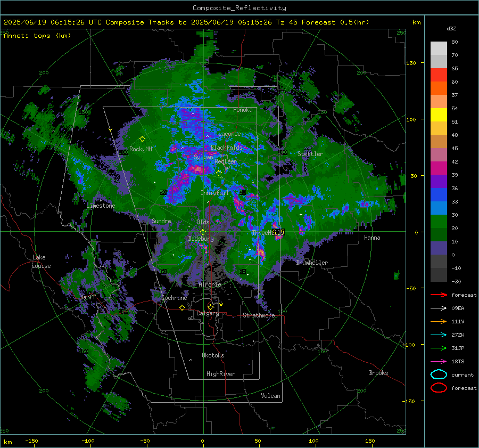The height and width of the screenshot is (448, 479).
Task: Click the Strathmore city label
Action: tap(259, 315)
